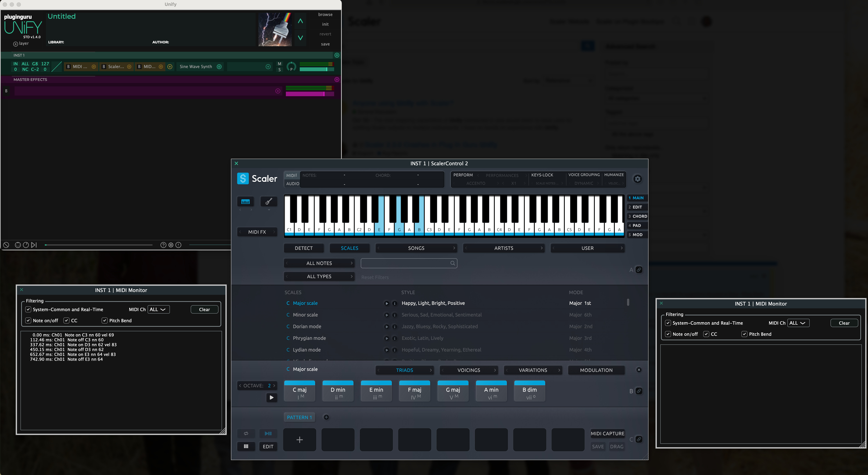Add an audio effect to the INST 1 layer
This screenshot has height=475, width=868.
point(268,67)
